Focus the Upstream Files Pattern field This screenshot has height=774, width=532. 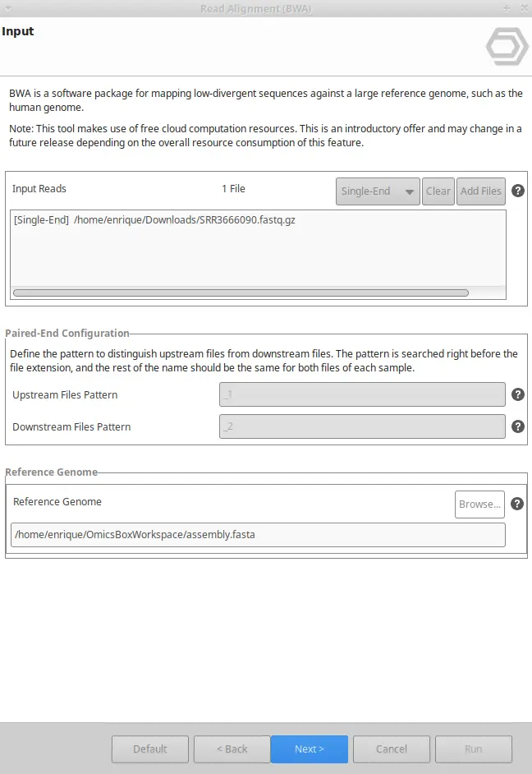pyautogui.click(x=362, y=394)
